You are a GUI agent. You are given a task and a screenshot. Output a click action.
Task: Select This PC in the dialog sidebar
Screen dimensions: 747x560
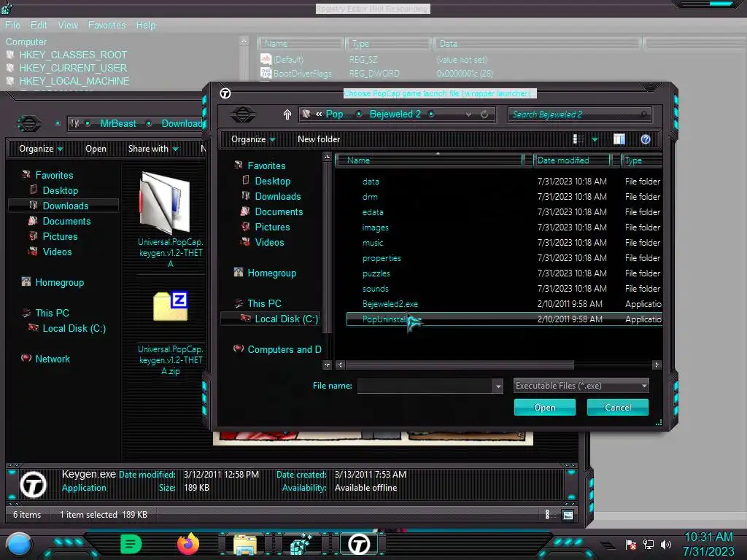[x=264, y=303]
